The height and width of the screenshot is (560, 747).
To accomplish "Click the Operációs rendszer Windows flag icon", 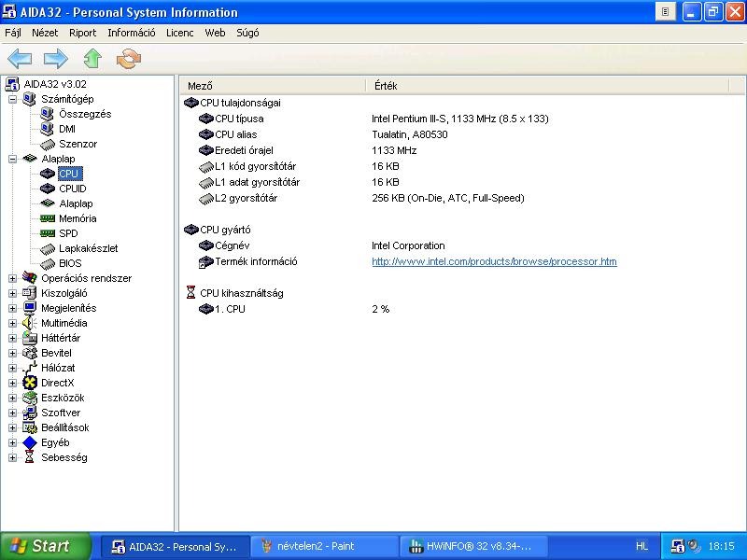I will point(30,278).
